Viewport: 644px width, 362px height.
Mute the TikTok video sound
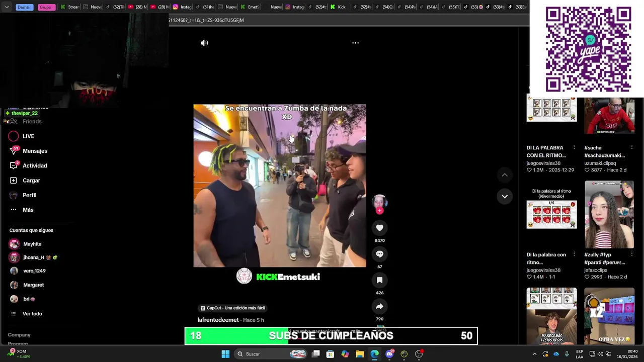point(204,43)
